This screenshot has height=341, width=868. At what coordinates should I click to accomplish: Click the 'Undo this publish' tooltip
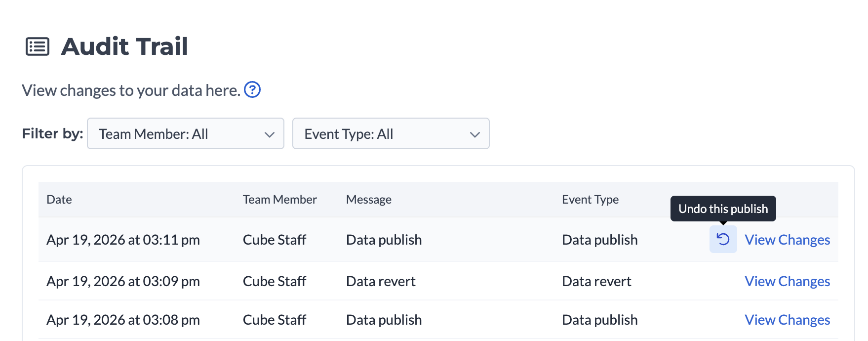(723, 209)
